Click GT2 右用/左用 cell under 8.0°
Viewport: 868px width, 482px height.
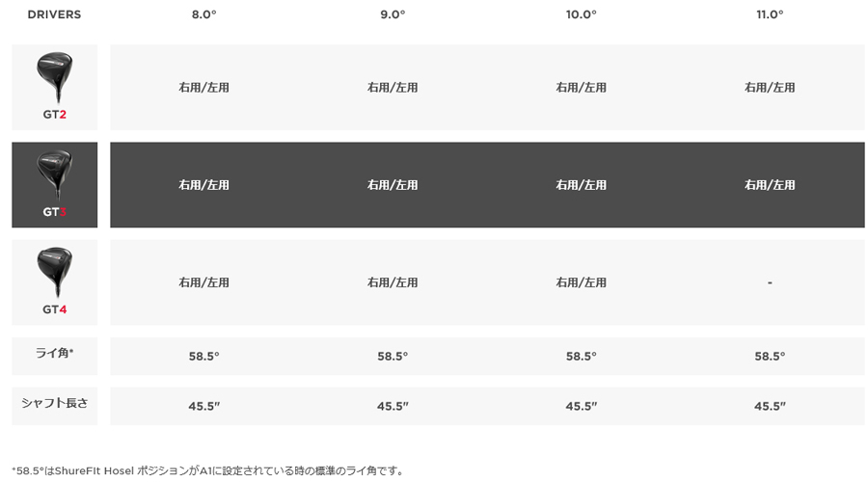coord(203,88)
